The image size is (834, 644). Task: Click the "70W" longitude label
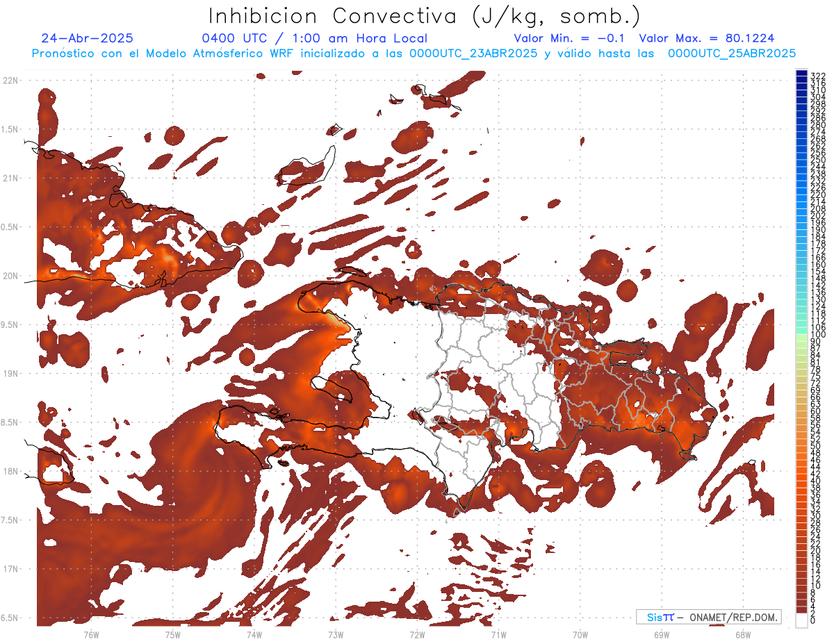click(x=580, y=634)
